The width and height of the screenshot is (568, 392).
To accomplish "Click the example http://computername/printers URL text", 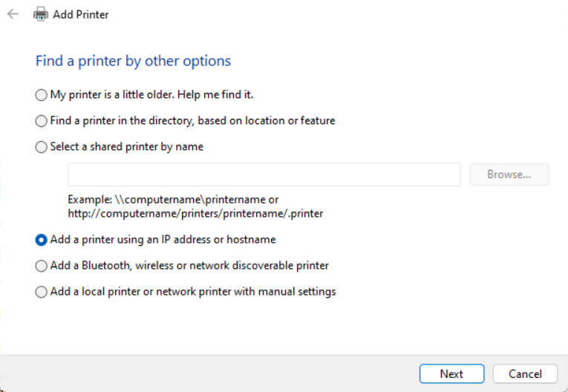I will pos(195,214).
